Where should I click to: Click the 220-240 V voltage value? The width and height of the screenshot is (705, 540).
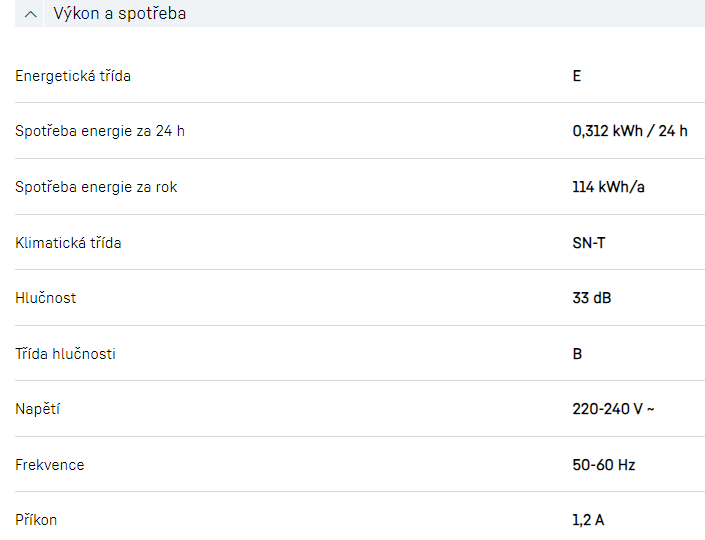(x=613, y=409)
